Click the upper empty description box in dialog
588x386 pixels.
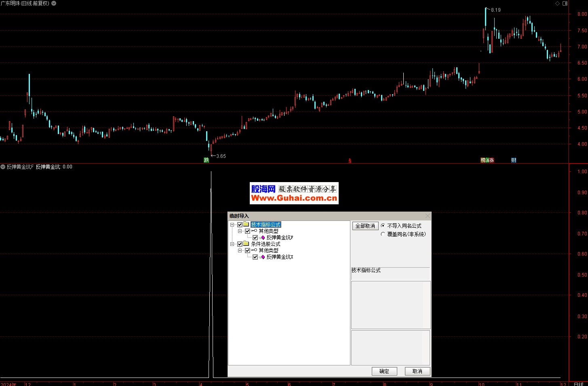[x=391, y=305]
